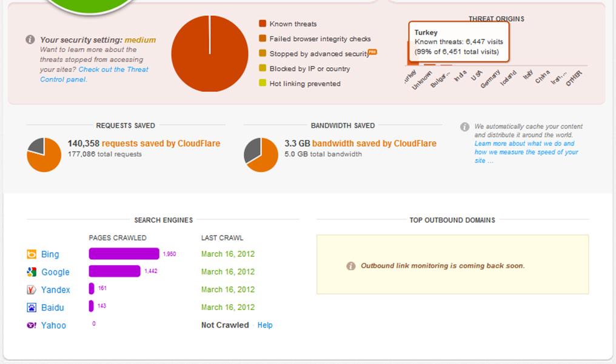616x364 pixels.
Task: Click the Stopped by advanced security label
Action: [319, 54]
